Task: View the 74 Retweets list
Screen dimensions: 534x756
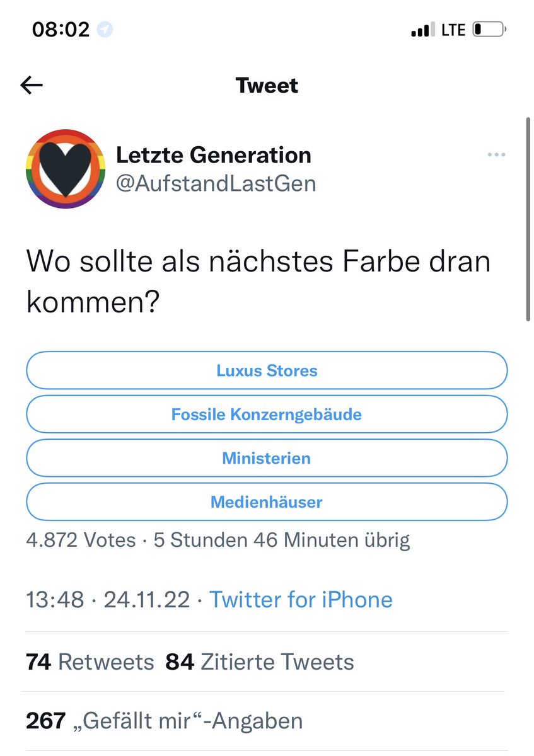Action: point(90,662)
